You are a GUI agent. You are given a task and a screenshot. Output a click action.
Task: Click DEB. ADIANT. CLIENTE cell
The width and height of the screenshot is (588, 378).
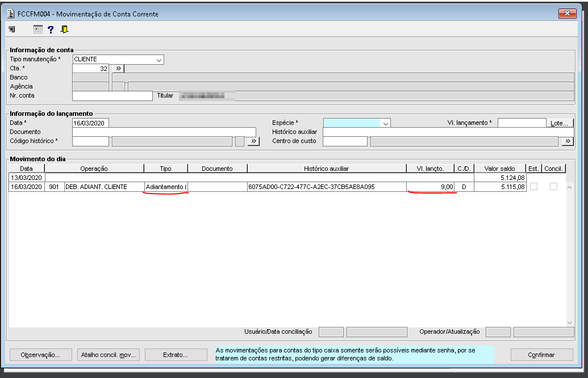pyautogui.click(x=104, y=187)
